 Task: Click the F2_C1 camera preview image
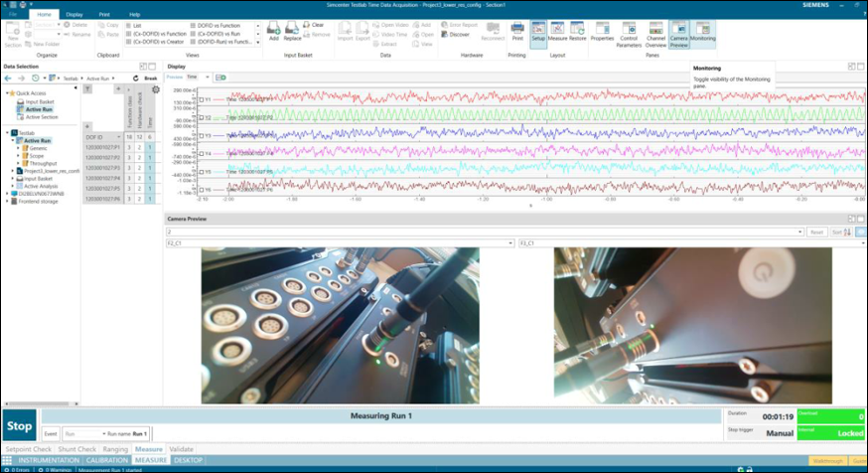coord(340,326)
